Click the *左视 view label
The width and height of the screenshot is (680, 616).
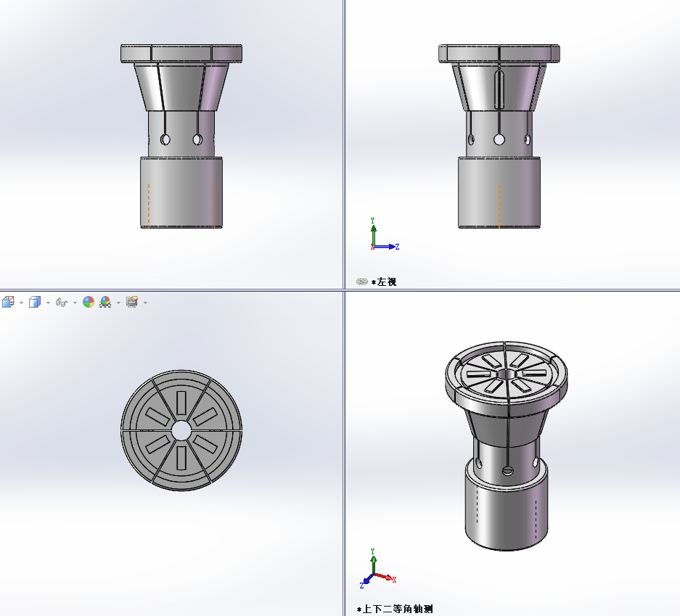pyautogui.click(x=384, y=282)
